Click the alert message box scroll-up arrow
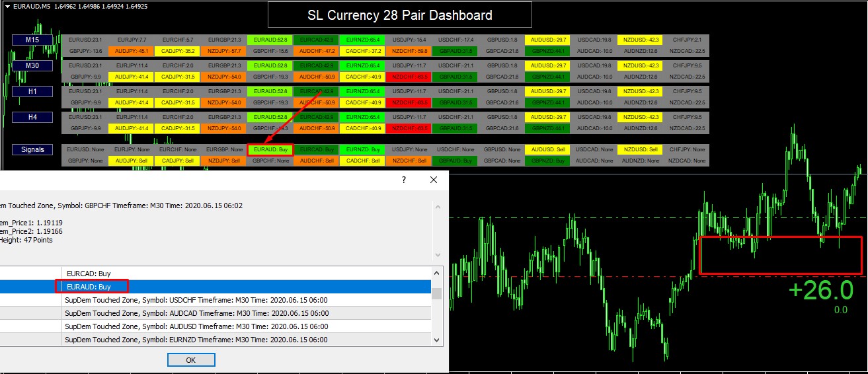This screenshot has width=868, height=374. 436,206
